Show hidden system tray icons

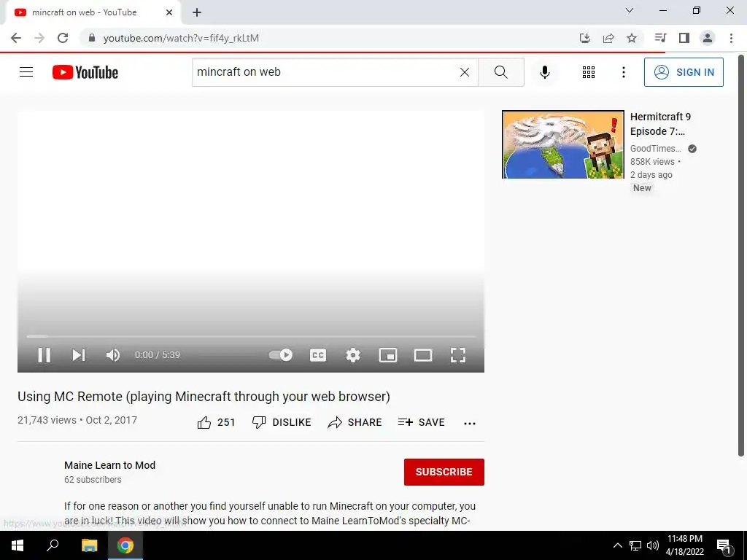(617, 545)
